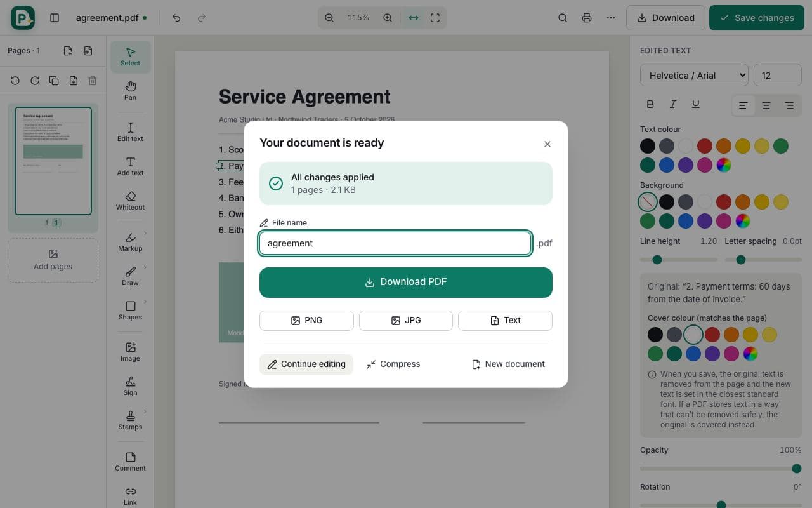812x508 pixels.
Task: Select the Pan tool
Action: point(130,91)
